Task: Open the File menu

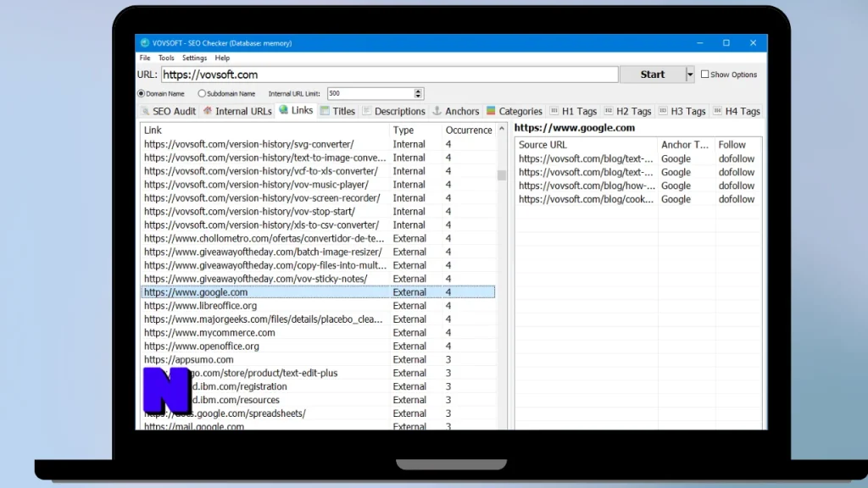Action: pos(145,58)
